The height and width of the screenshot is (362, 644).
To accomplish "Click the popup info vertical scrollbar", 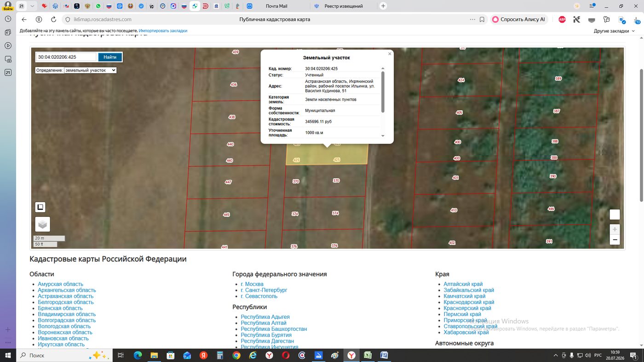I will coord(383,92).
